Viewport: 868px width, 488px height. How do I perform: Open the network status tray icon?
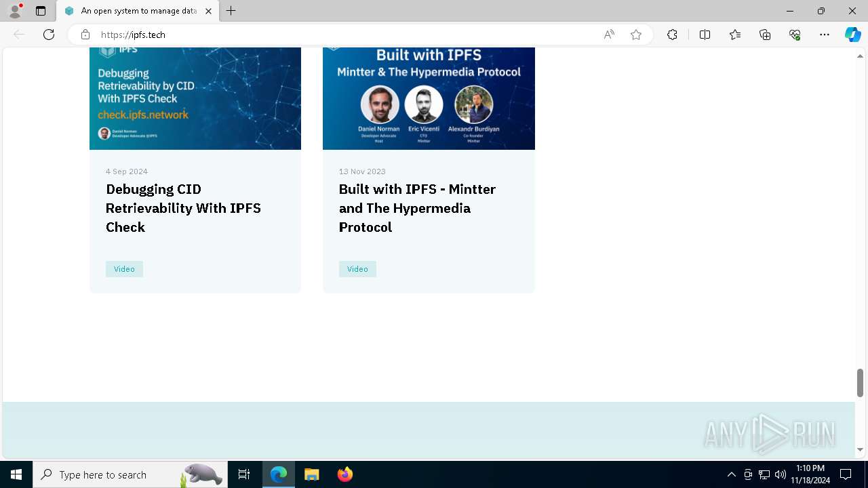[764, 474]
